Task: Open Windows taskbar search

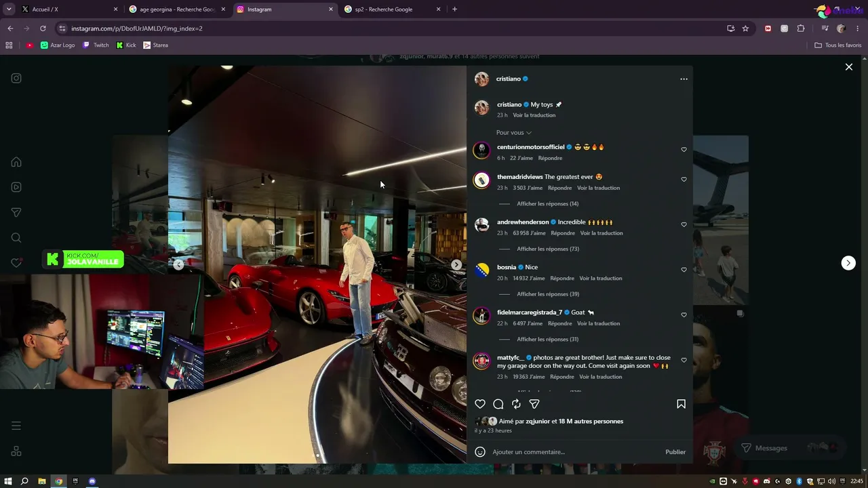Action: coord(24,481)
